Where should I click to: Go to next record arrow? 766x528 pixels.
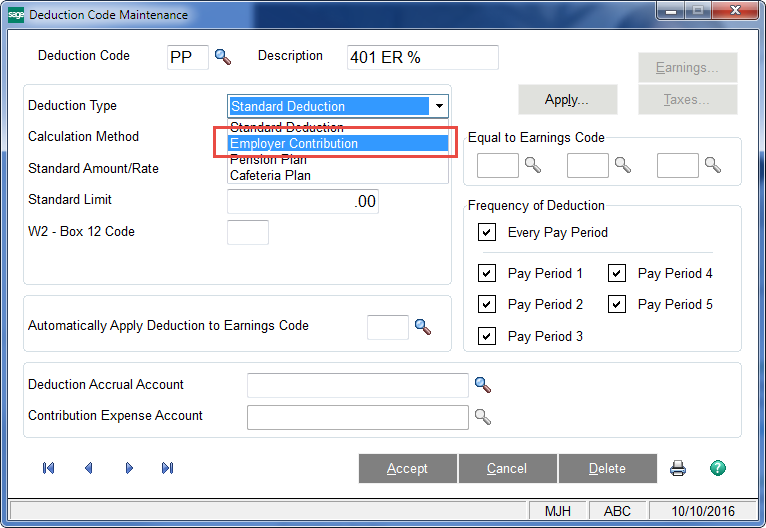129,468
